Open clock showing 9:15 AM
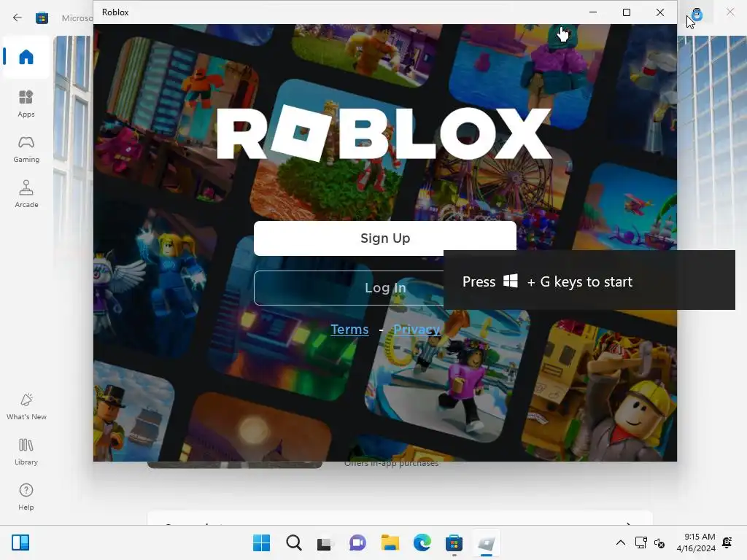The width and height of the screenshot is (747, 560). [x=696, y=542]
